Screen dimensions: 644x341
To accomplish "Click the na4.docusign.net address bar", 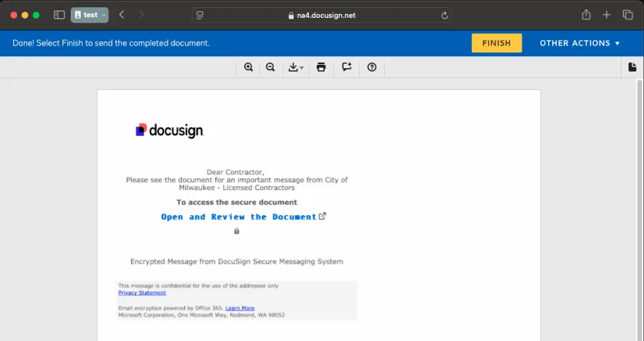I will click(321, 15).
